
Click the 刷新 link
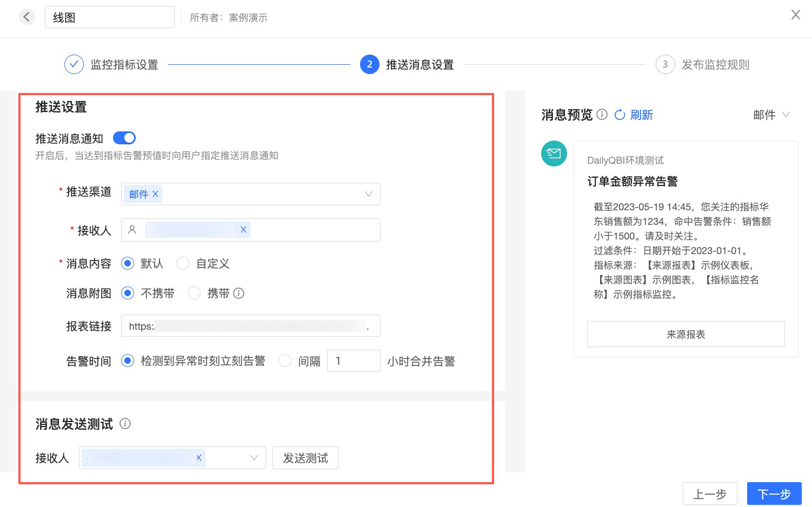pos(642,115)
